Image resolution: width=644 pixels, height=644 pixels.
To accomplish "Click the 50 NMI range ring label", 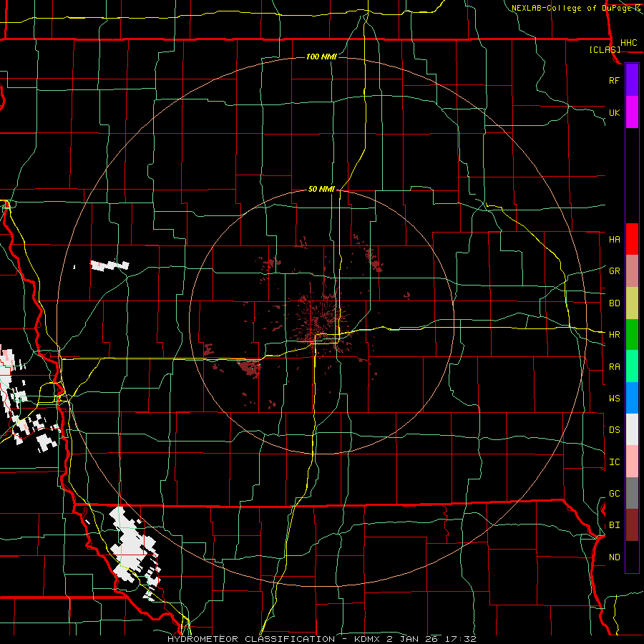I will (x=321, y=189).
